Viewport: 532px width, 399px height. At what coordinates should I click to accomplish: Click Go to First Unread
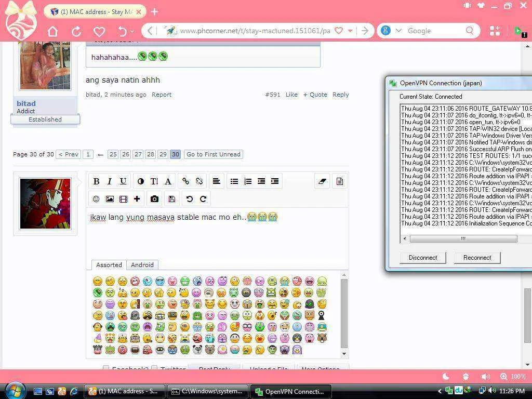pyautogui.click(x=214, y=154)
